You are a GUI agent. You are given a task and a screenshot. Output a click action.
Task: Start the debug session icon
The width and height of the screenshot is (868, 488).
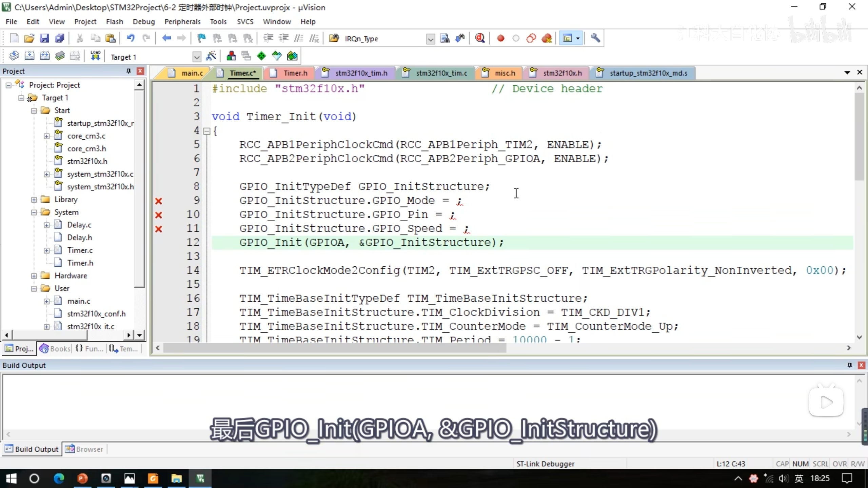click(480, 38)
